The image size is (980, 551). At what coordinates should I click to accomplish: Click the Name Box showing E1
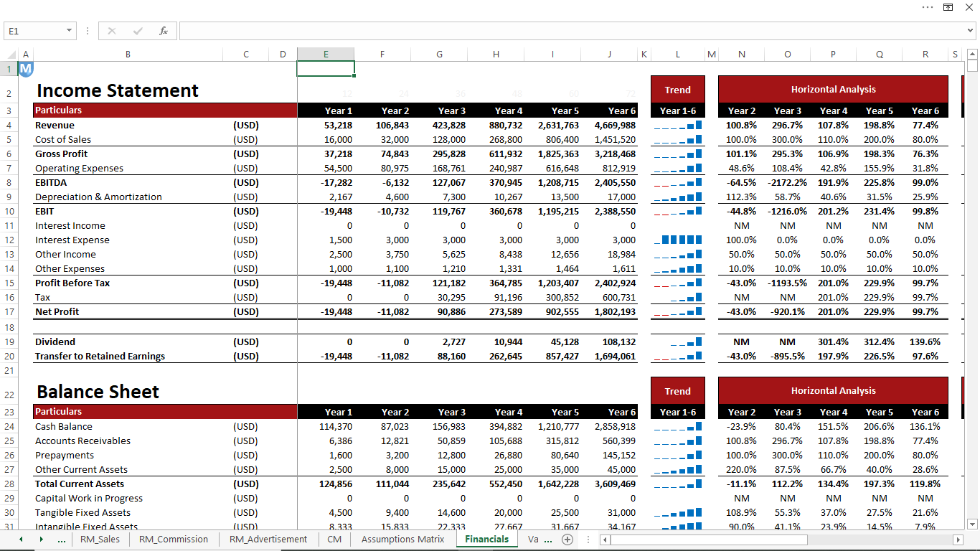click(34, 31)
